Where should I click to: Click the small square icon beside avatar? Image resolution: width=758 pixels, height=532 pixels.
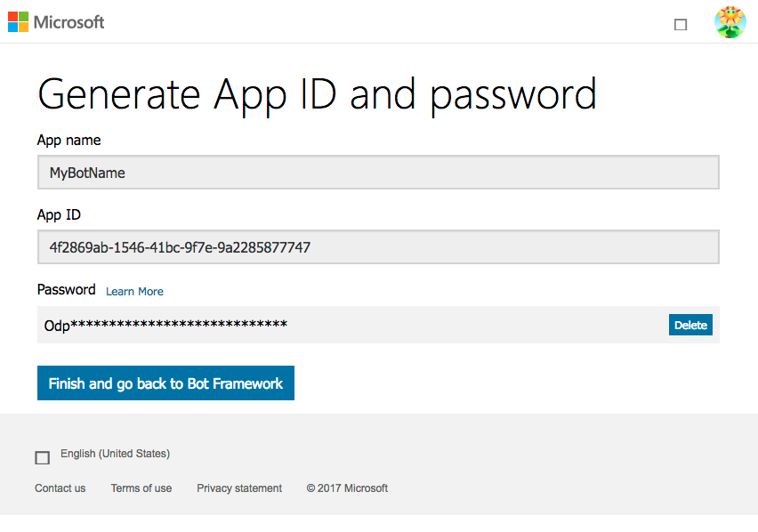click(x=681, y=25)
